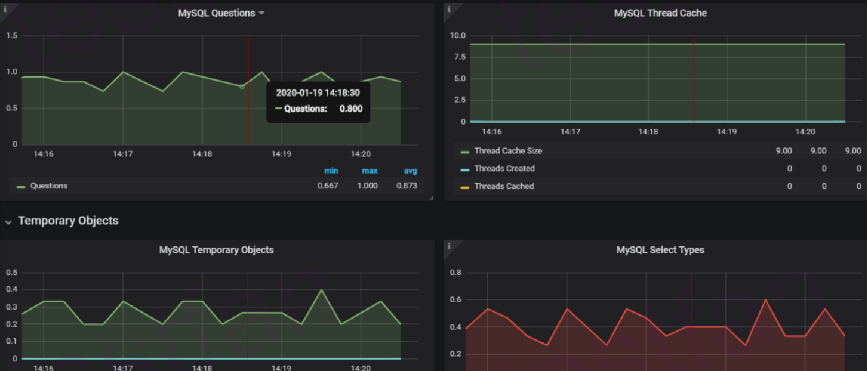Click the green Thread Cache Size color swatch
Image resolution: width=868 pixels, height=371 pixels.
[x=465, y=152]
